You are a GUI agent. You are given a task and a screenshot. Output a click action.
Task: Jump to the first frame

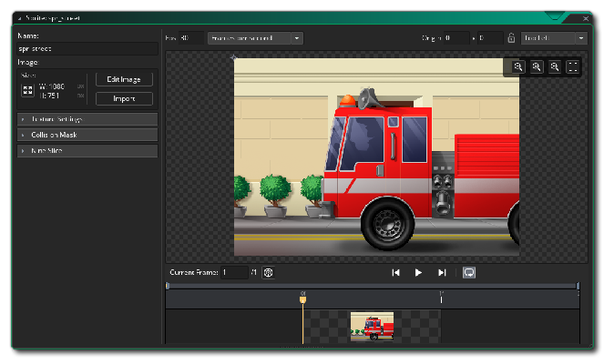click(395, 273)
